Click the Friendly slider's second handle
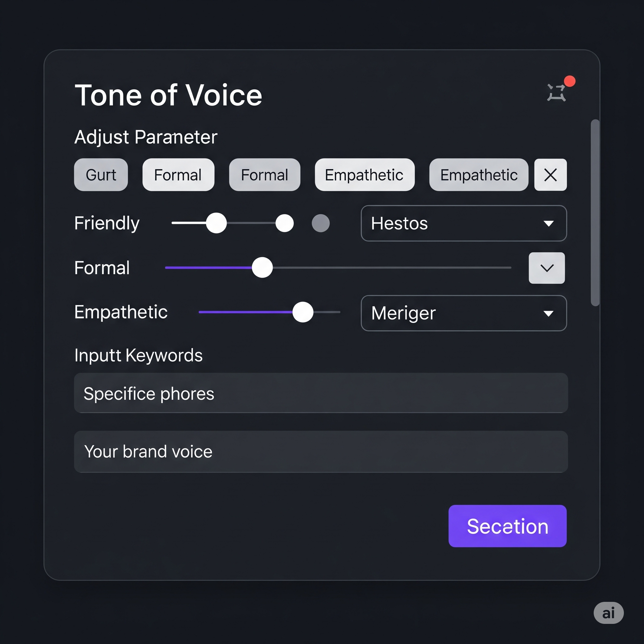 coord(284,223)
